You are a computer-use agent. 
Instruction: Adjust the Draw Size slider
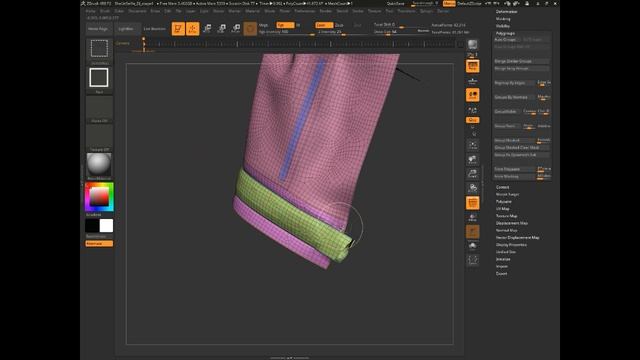tap(395, 31)
